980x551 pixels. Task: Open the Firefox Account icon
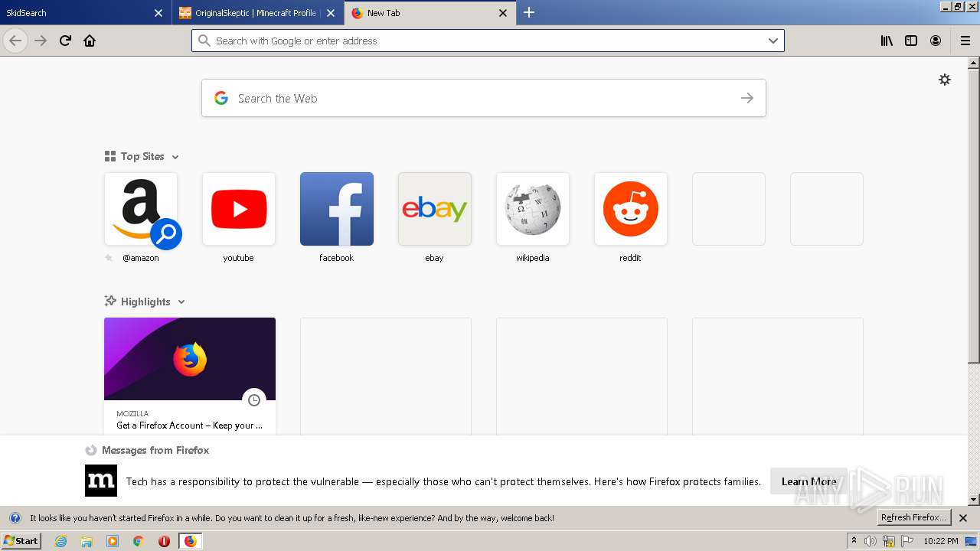[936, 41]
